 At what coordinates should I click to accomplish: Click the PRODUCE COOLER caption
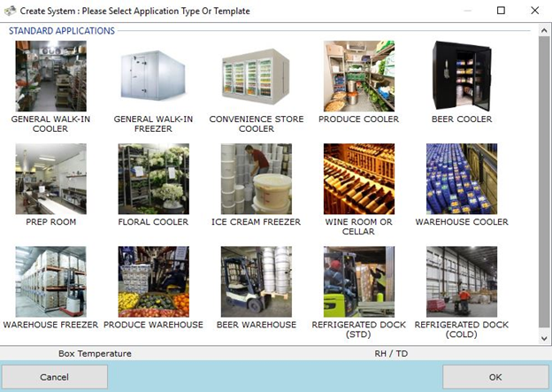coord(359,119)
